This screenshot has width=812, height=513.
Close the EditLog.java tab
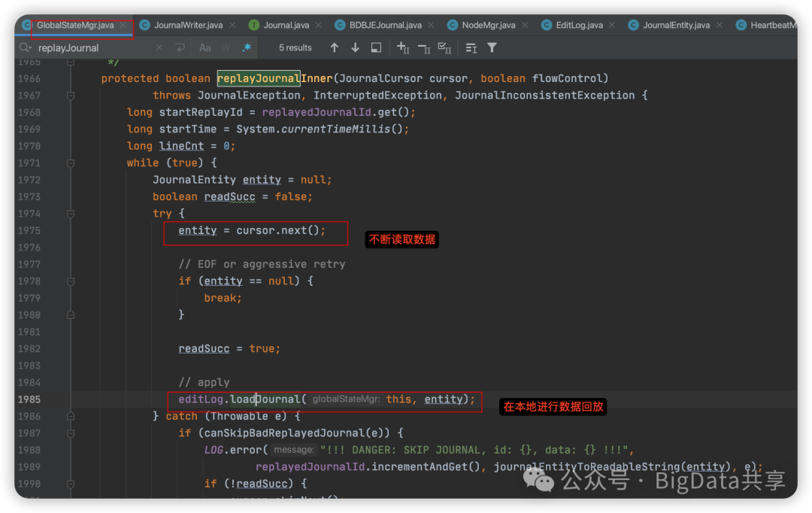tap(612, 25)
